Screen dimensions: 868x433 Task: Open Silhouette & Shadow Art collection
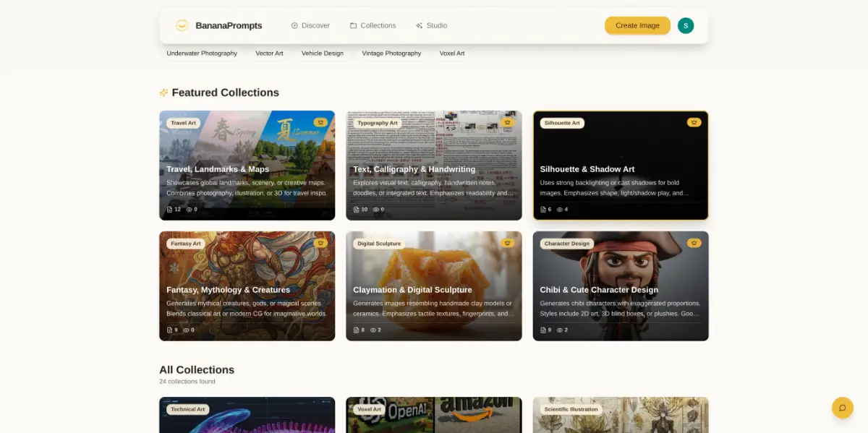[x=587, y=169]
